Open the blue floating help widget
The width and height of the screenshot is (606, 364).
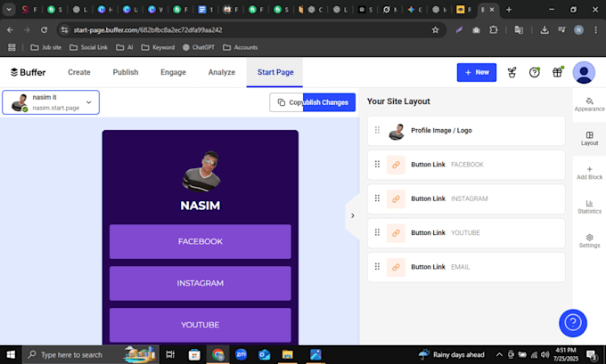click(573, 323)
